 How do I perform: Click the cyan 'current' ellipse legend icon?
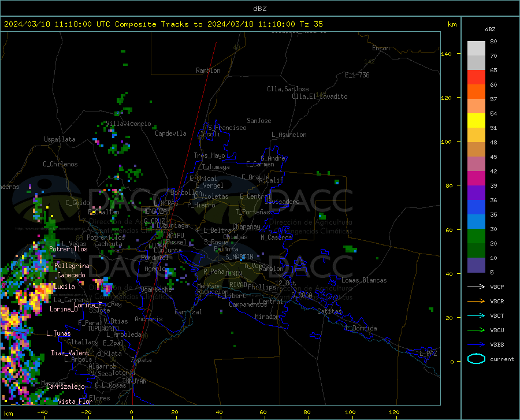(476, 359)
